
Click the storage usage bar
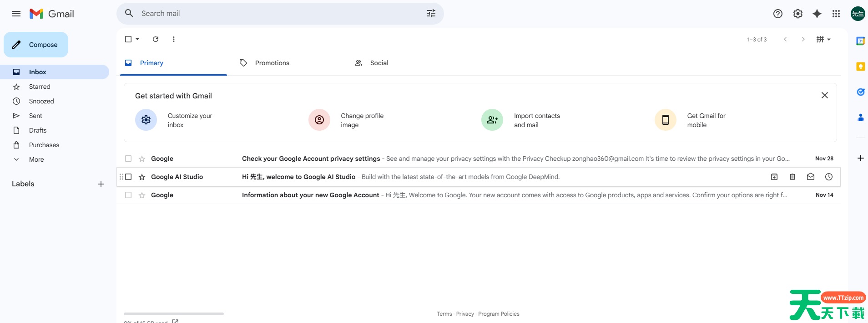(x=174, y=314)
